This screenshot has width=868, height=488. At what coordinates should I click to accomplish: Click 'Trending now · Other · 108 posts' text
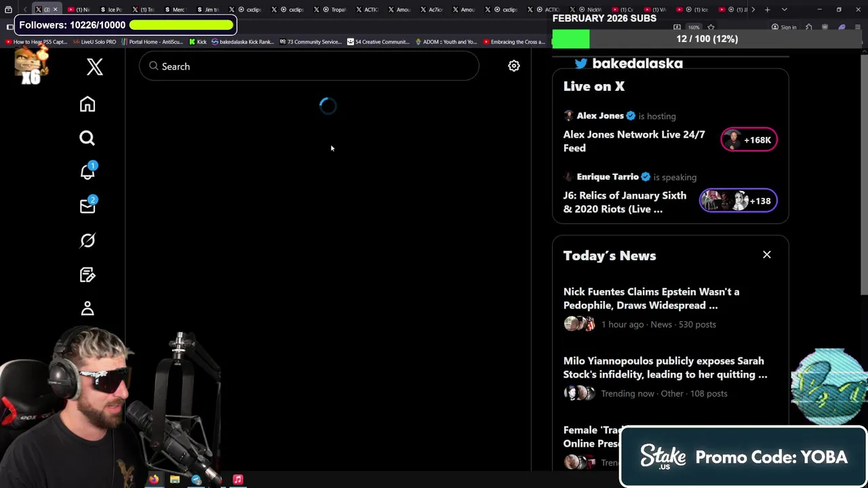664,393
